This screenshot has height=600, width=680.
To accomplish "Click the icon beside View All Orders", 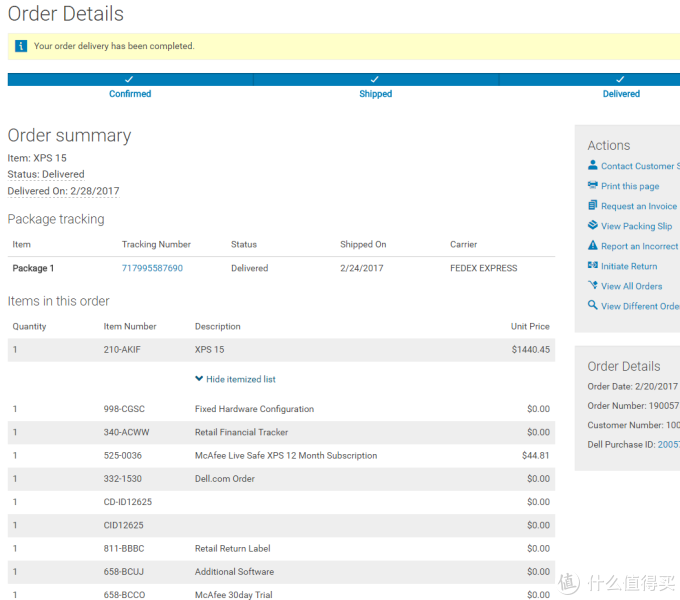I will [x=592, y=285].
